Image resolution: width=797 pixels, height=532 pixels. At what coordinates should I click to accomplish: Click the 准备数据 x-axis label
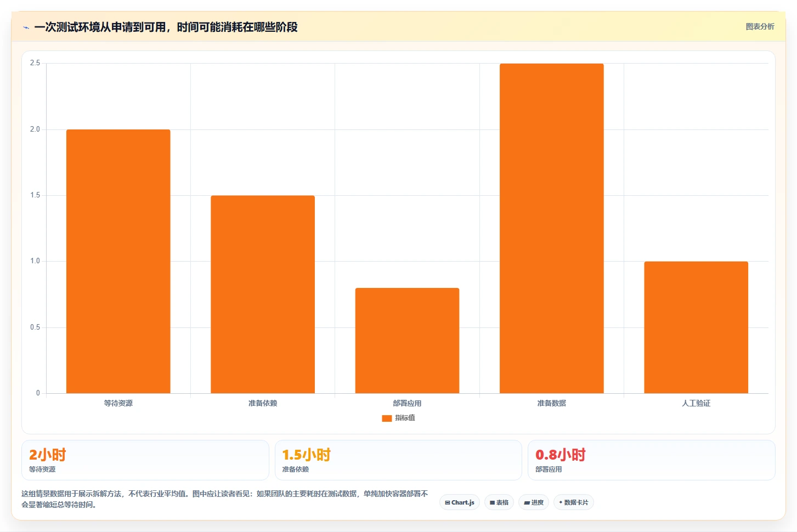tap(552, 403)
